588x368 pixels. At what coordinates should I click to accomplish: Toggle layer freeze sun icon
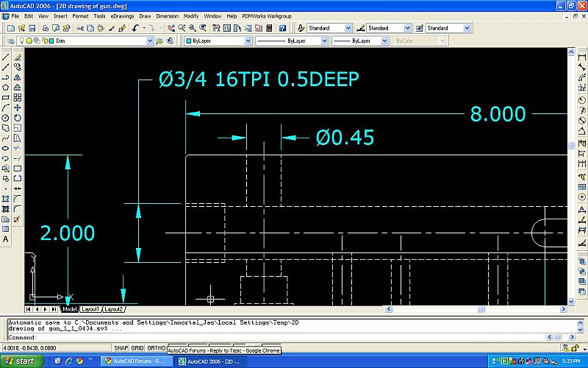pos(29,40)
